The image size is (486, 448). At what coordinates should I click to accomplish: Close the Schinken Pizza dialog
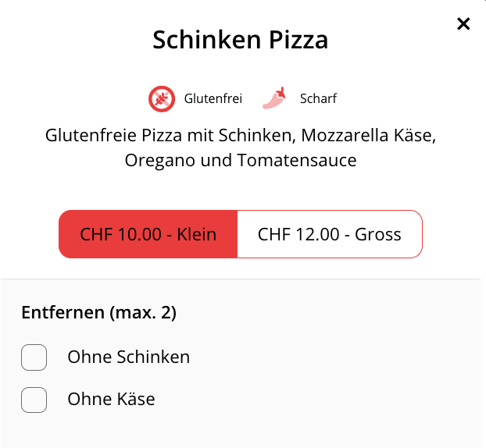point(463,24)
